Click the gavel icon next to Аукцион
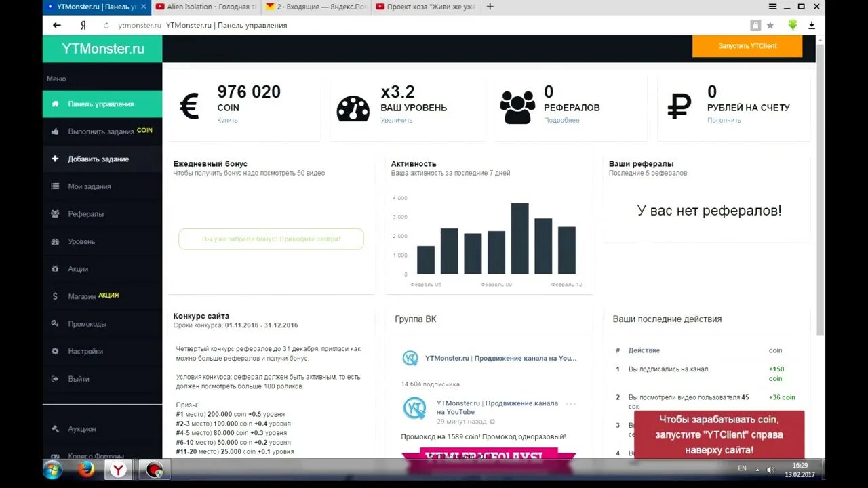 pyautogui.click(x=55, y=429)
